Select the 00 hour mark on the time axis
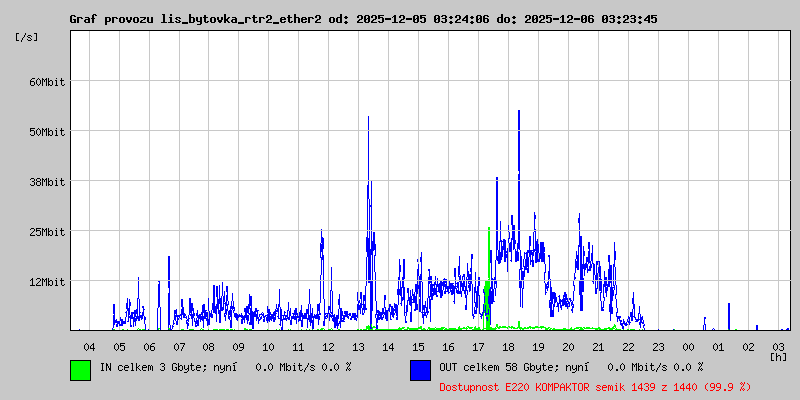This screenshot has width=800, height=400. 688,346
